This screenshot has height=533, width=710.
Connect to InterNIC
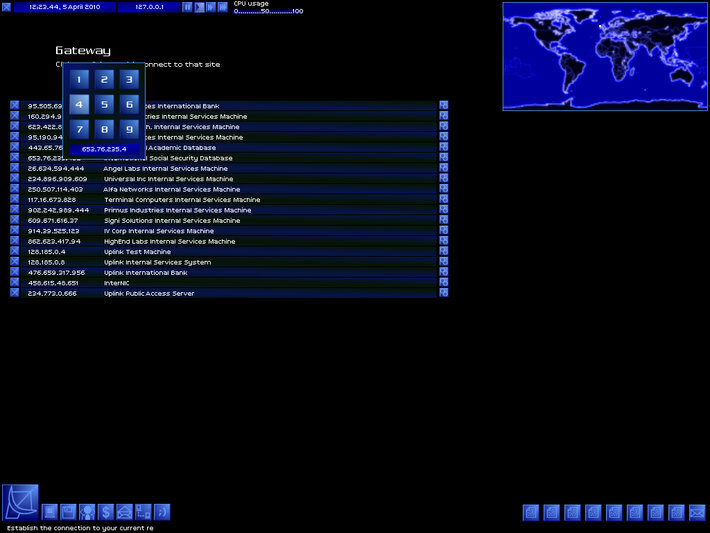coord(116,283)
